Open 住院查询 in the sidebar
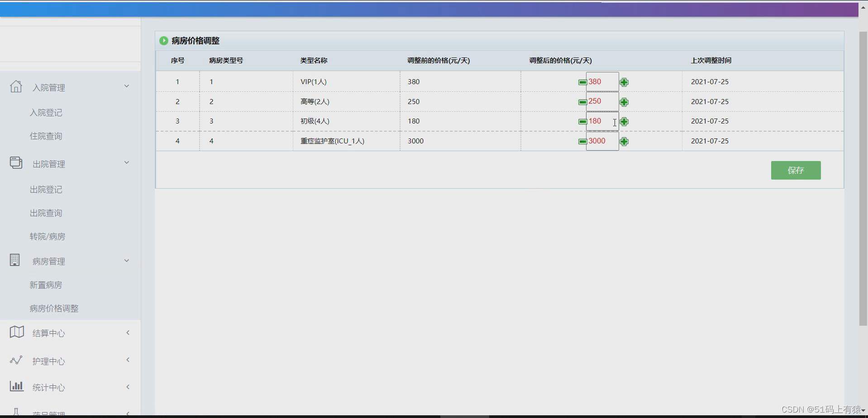This screenshot has width=868, height=418. point(46,136)
